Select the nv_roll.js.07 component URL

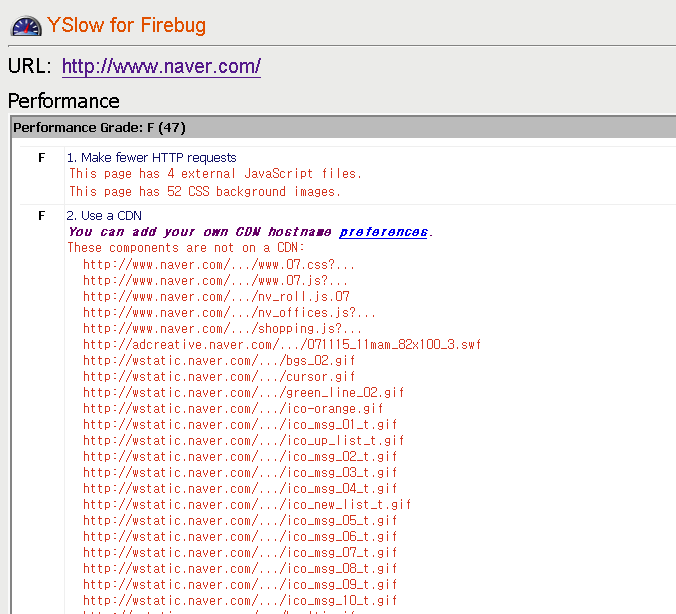pos(216,297)
